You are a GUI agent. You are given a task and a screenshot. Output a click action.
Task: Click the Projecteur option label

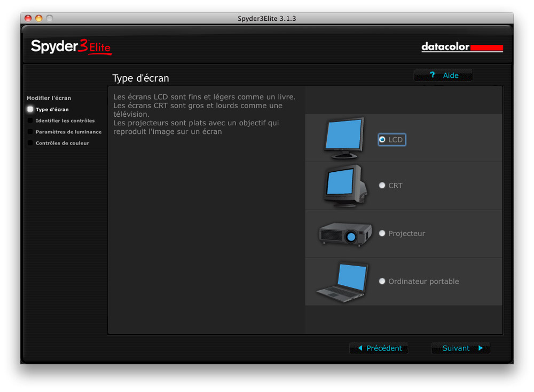(406, 234)
